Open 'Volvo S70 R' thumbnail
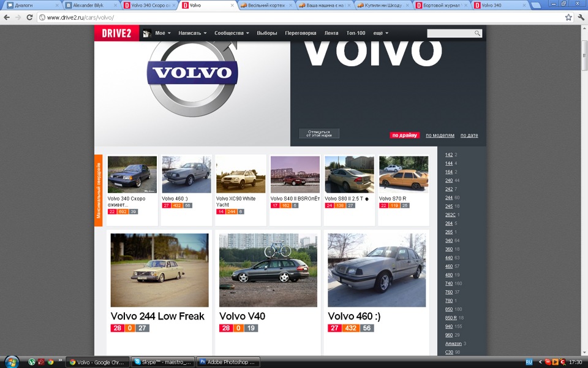The height and width of the screenshot is (368, 588). [x=404, y=175]
